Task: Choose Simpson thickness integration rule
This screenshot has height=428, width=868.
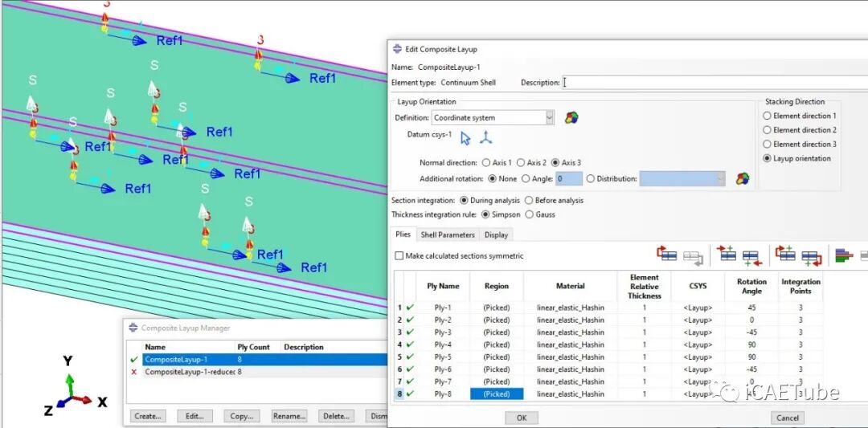Action: (x=485, y=214)
